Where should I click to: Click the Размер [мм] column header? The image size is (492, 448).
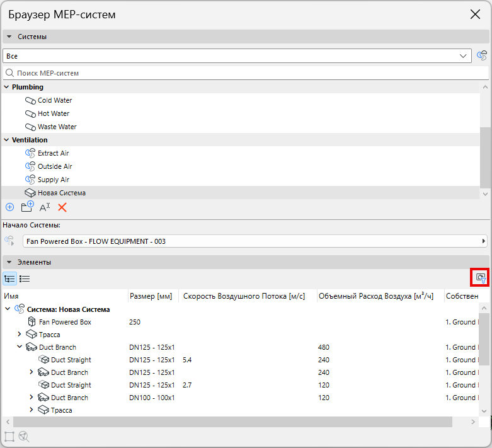point(154,296)
